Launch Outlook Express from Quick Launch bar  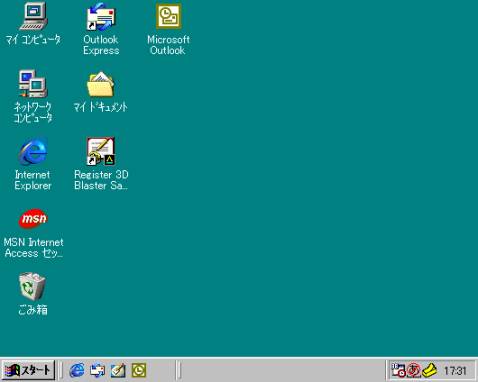(x=97, y=370)
